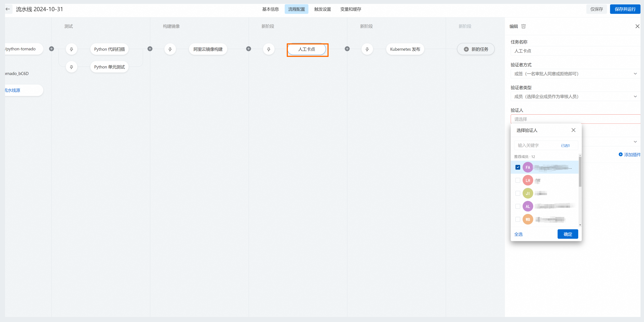Check the JI member checkbox

(x=518, y=193)
